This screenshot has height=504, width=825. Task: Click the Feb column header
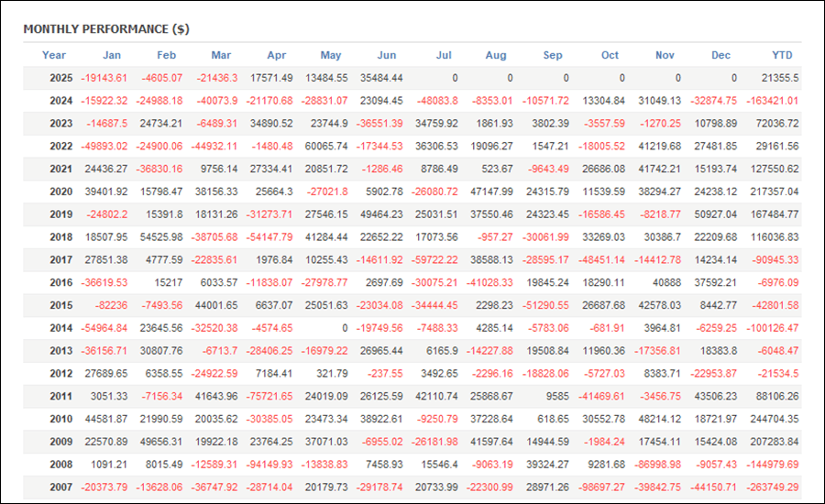166,55
